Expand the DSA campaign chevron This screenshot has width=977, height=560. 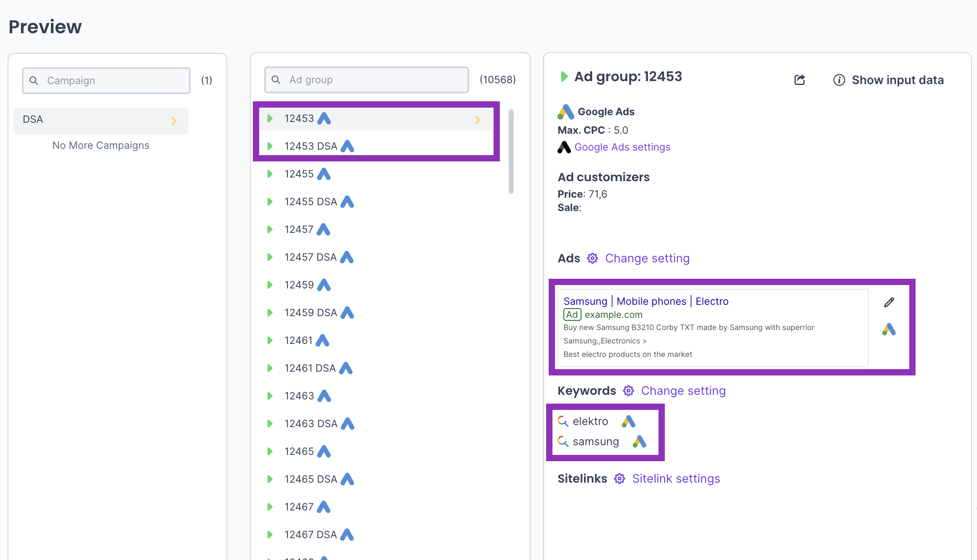click(x=174, y=121)
